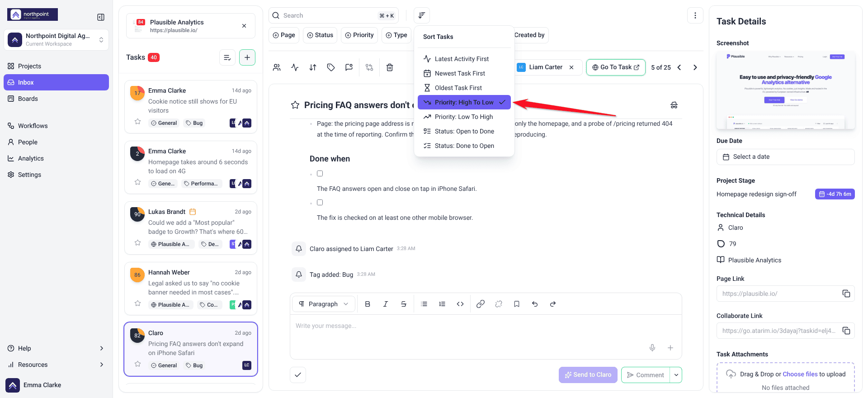Screen dimensions: 868x398
Task: Open the three-dot more options menu
Action: (x=695, y=15)
